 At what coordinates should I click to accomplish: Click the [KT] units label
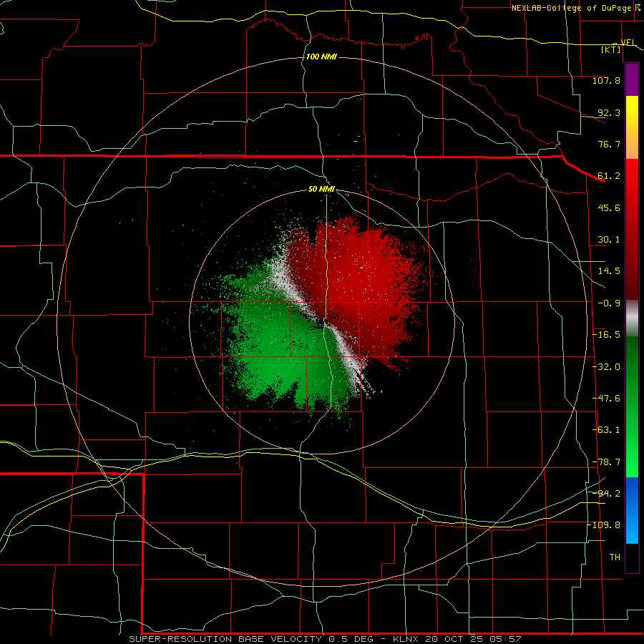610,49
